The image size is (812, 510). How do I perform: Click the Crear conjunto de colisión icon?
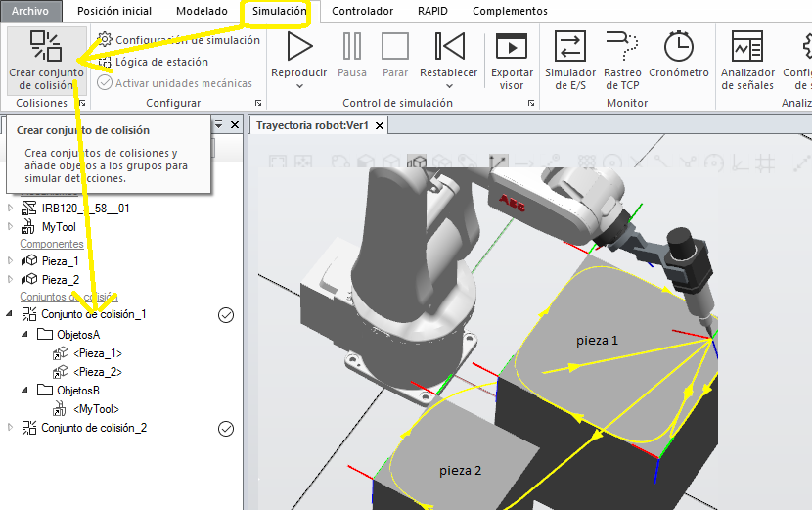[x=45, y=46]
